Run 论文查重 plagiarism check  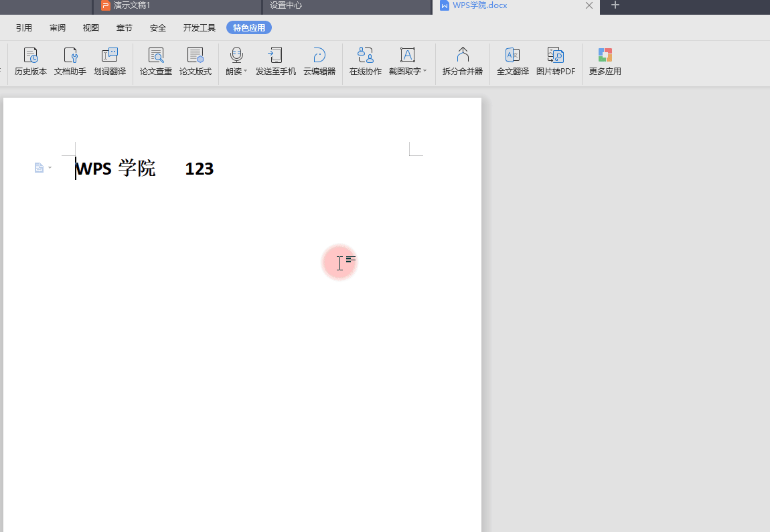155,62
